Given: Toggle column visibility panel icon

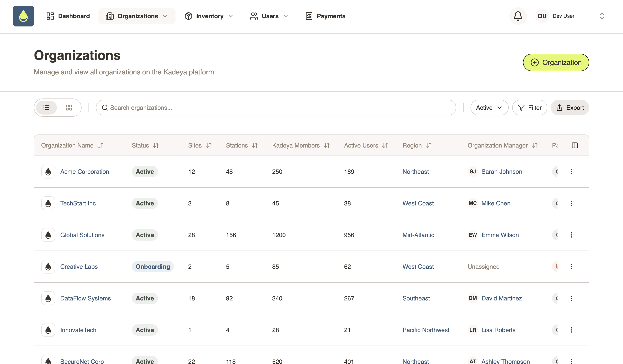Looking at the screenshot, I should 575,145.
